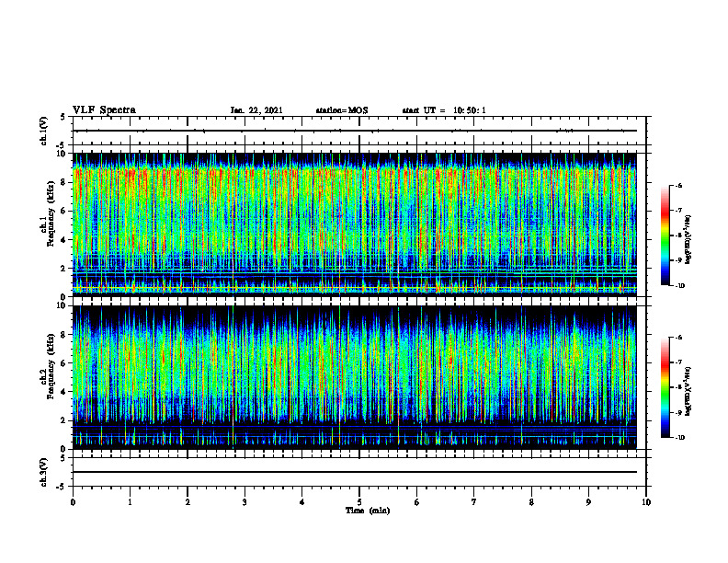Image resolution: width=728 pixels, height=563 pixels.
Task: Click time axis tick label "1"
Action: tap(130, 502)
